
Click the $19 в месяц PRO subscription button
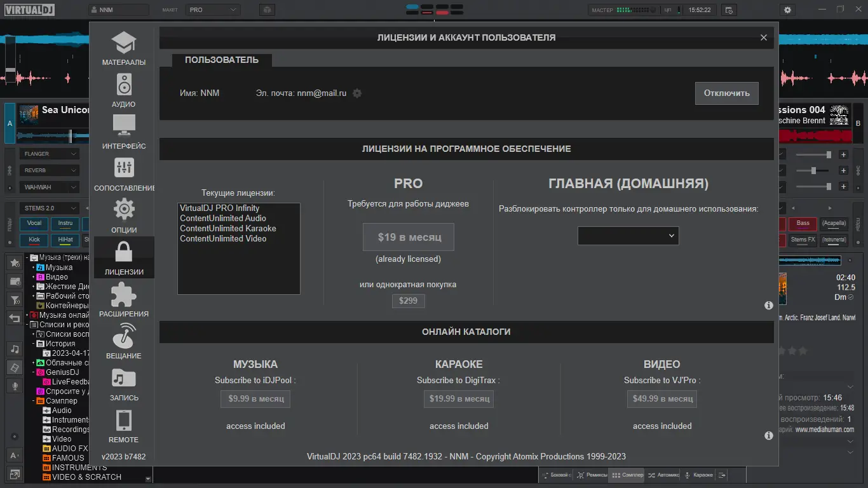409,237
